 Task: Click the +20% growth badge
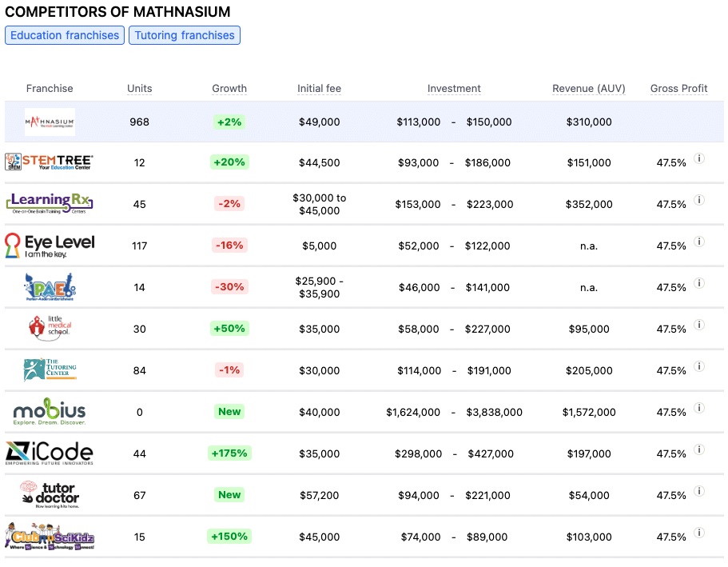[x=229, y=162]
